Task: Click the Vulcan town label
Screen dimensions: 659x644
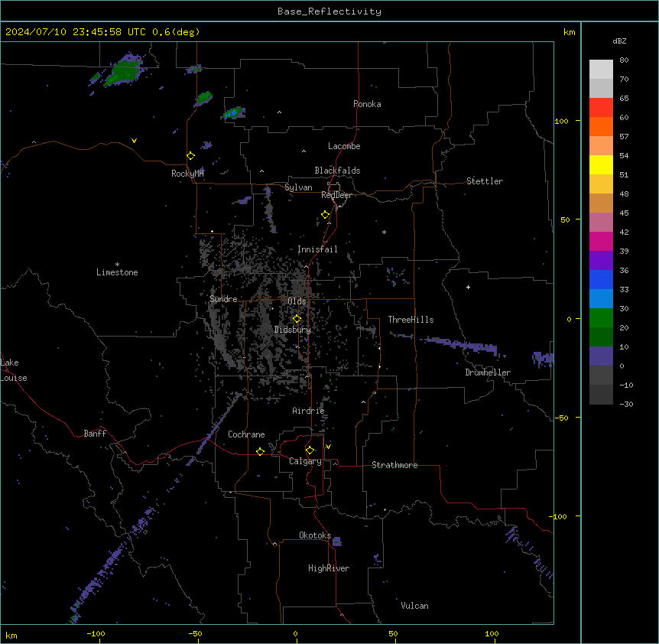Action: pyautogui.click(x=414, y=606)
